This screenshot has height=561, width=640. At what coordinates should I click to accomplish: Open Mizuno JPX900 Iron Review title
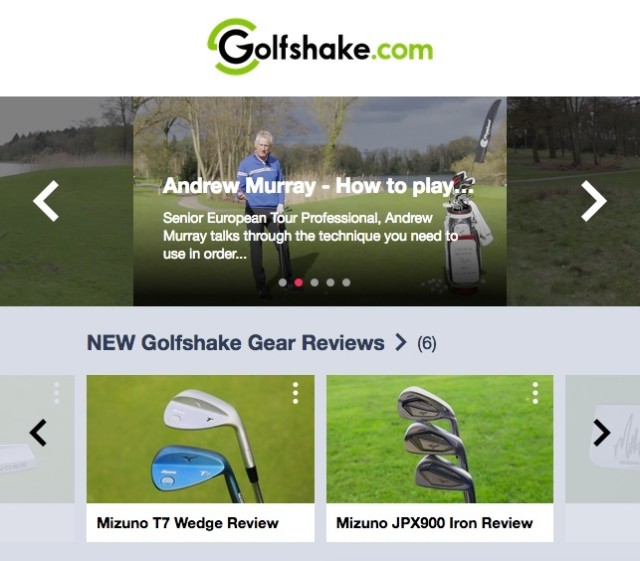point(434,523)
